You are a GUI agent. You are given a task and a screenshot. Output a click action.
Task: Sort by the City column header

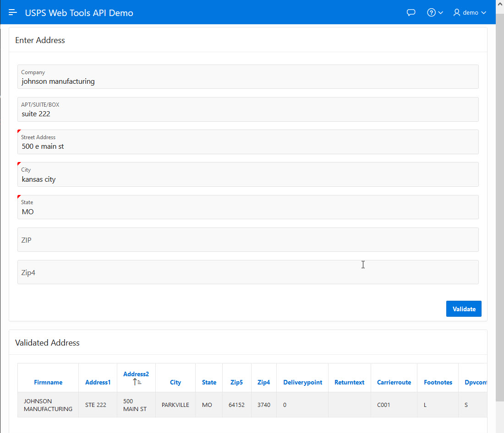[175, 382]
